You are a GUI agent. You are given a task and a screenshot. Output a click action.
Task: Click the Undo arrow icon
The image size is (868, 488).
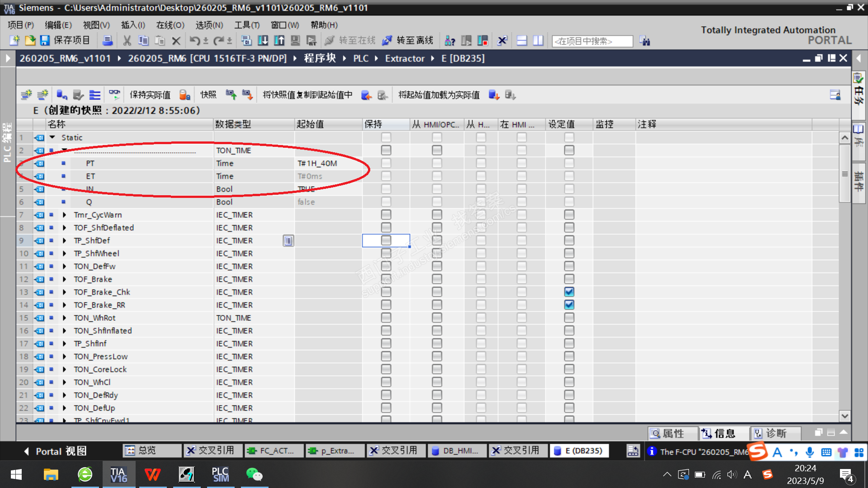tap(194, 41)
